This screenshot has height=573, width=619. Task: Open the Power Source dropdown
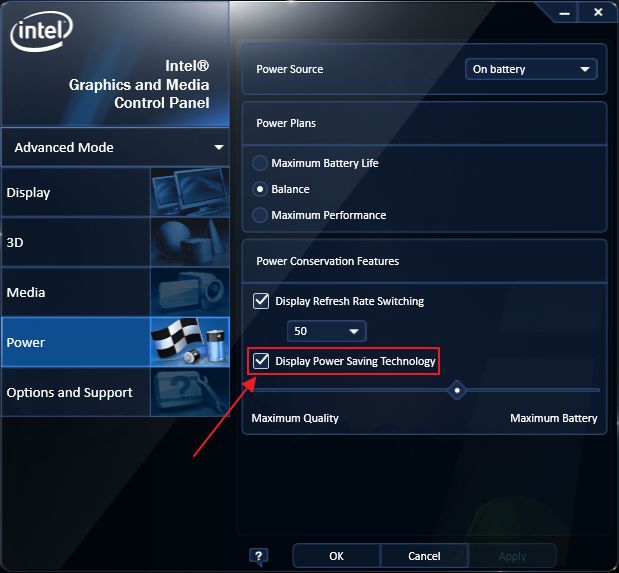coord(531,69)
